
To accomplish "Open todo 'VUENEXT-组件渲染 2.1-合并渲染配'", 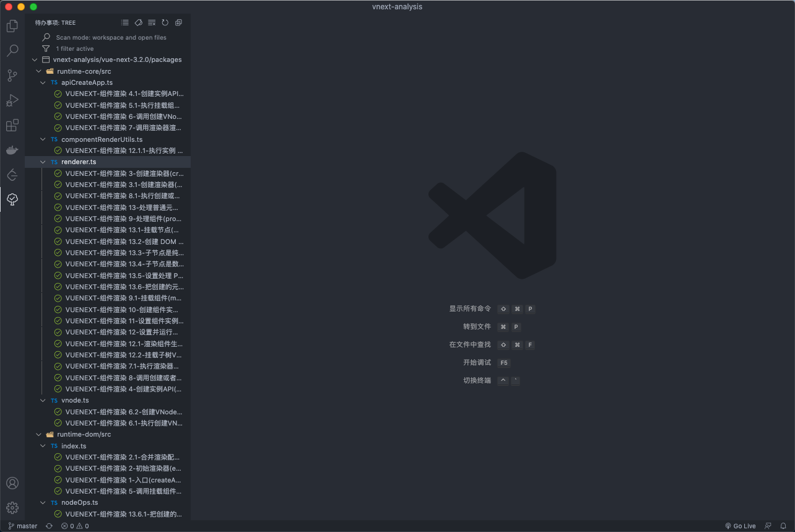I will click(x=108, y=457).
